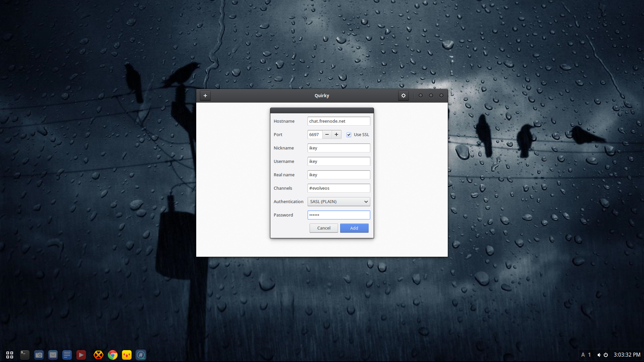Image resolution: width=644 pixels, height=362 pixels.
Task: Launch the red media player in the panel
Action: click(x=81, y=355)
